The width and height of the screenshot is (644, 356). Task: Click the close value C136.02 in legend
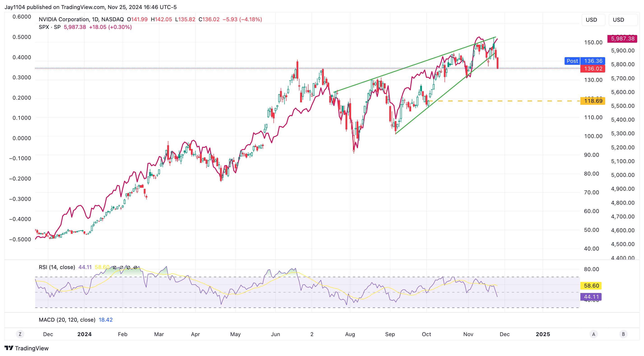point(209,19)
